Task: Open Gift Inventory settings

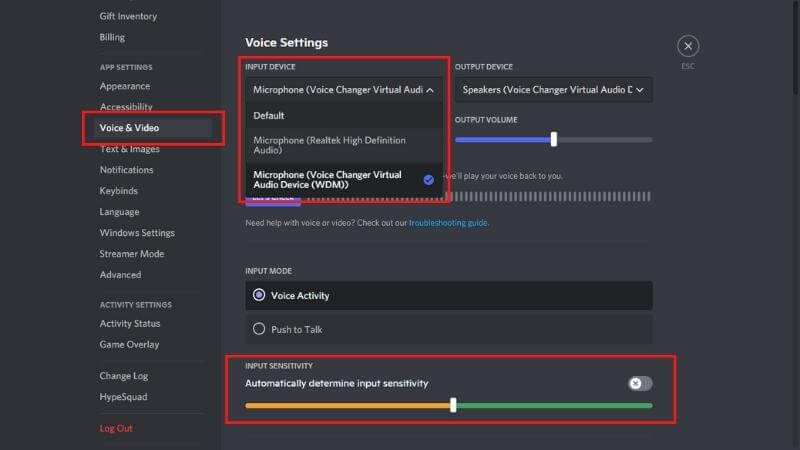Action: (128, 16)
